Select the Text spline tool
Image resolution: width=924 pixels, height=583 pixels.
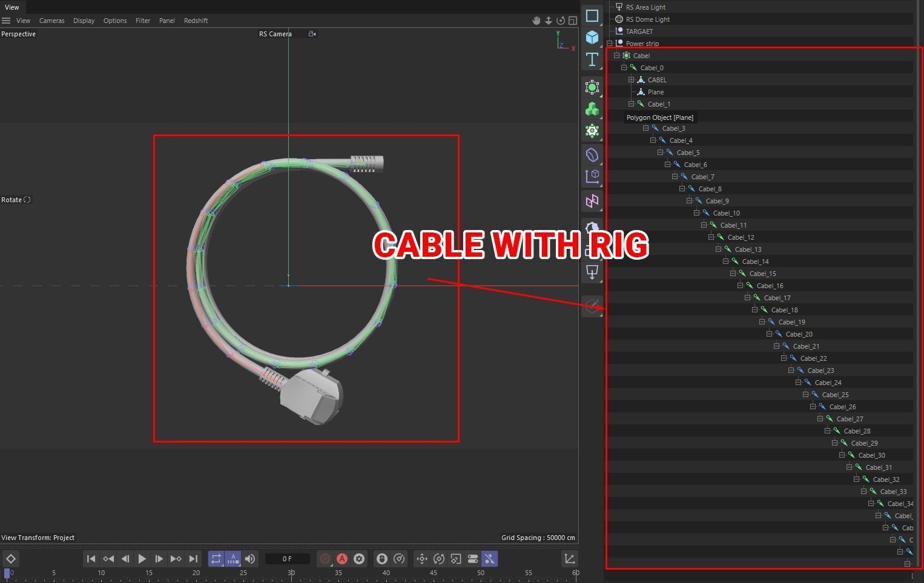[x=592, y=59]
